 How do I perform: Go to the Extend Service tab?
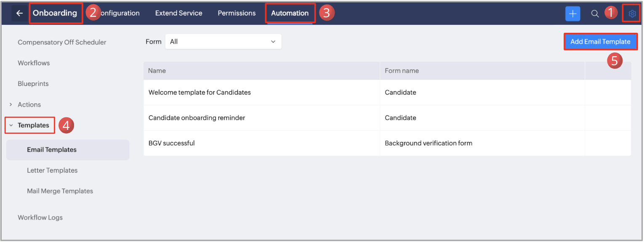178,13
